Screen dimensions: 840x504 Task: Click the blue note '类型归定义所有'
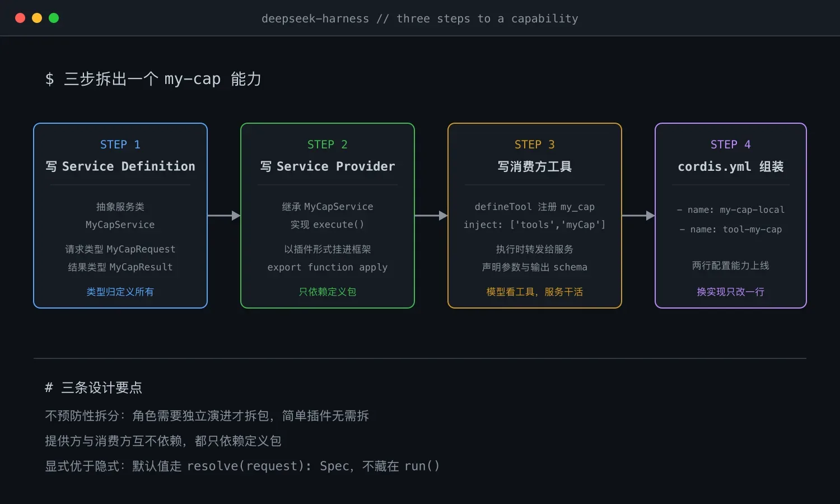tap(120, 292)
